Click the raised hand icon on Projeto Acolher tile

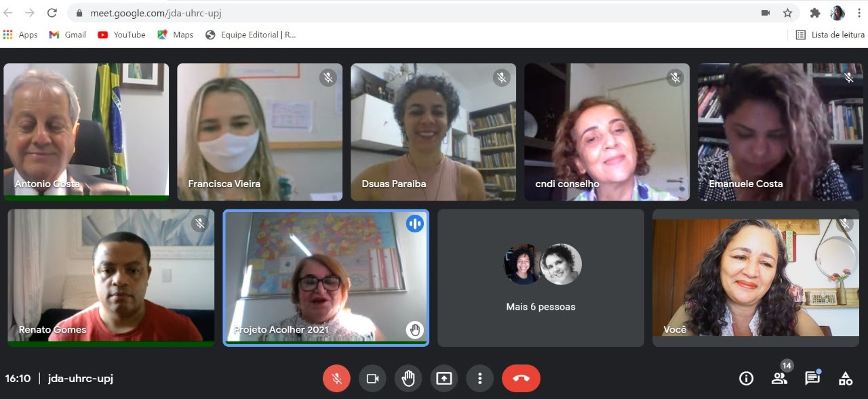(x=415, y=330)
